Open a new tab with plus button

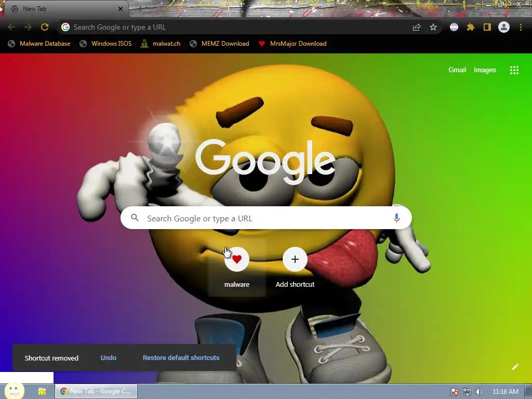(139, 9)
